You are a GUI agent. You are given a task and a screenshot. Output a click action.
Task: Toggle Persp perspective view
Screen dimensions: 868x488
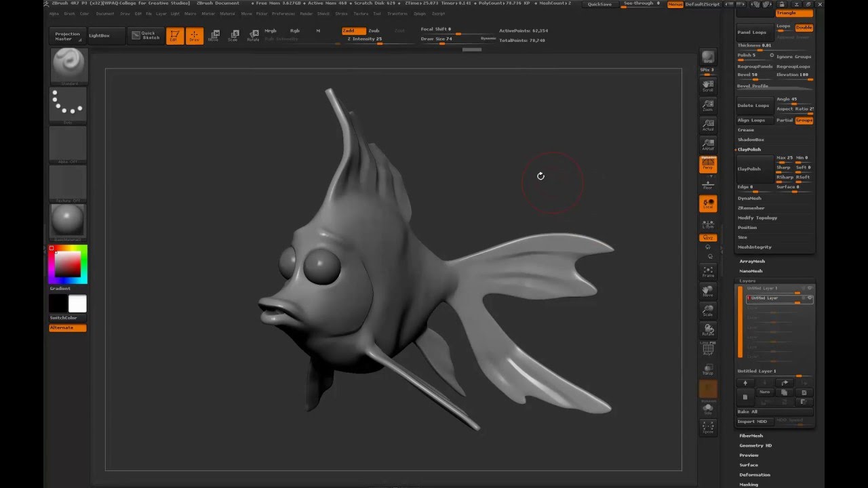point(708,164)
